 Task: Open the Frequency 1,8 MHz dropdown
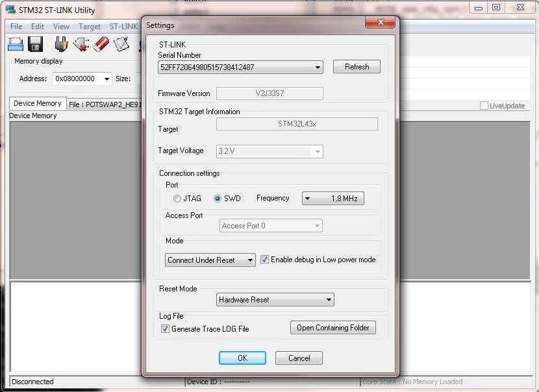(332, 198)
